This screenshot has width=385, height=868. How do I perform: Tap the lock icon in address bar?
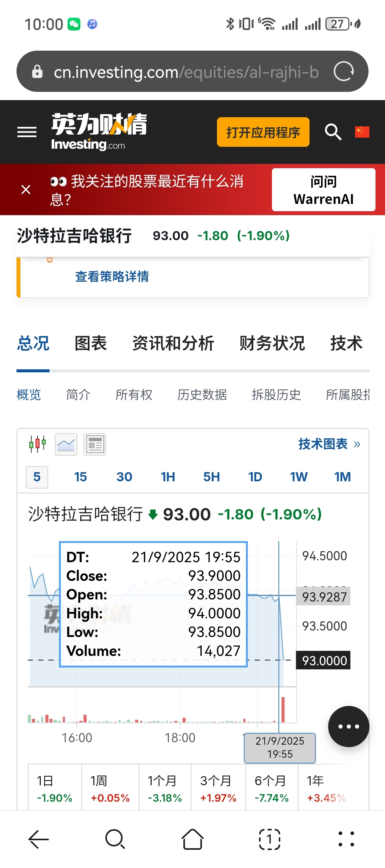[37, 71]
